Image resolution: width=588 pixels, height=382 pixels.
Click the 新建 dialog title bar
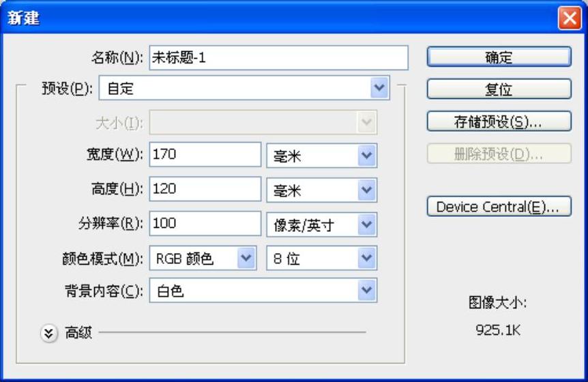click(x=273, y=18)
